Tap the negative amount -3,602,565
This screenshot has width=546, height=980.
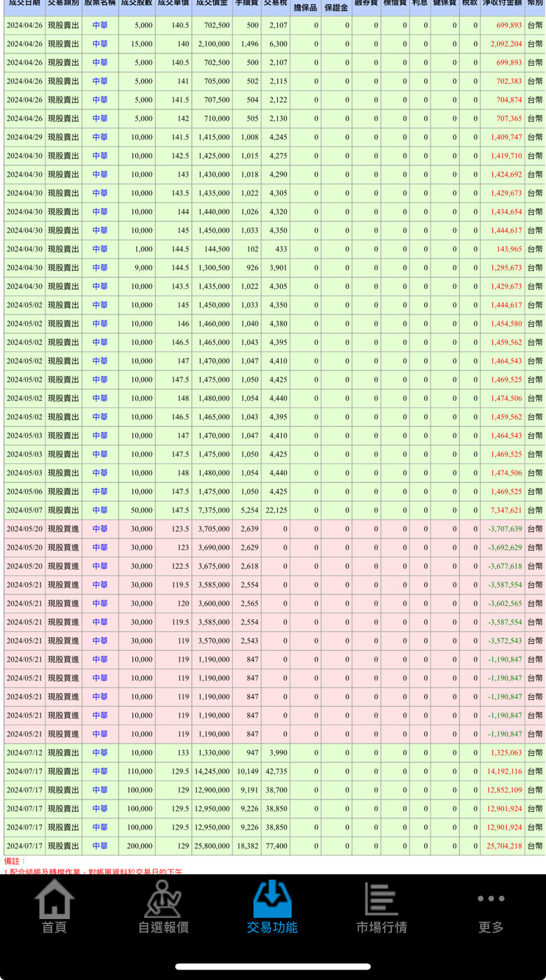505,603
